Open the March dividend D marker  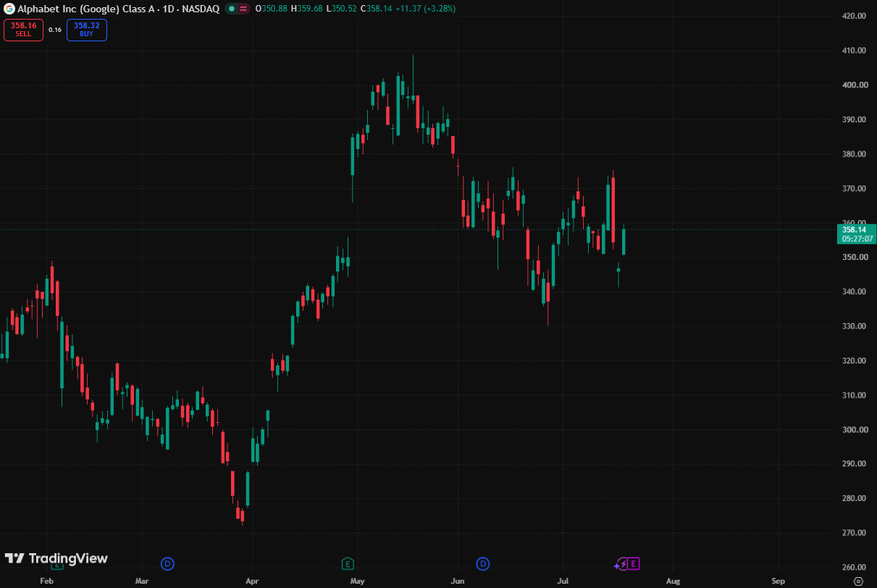click(x=168, y=563)
